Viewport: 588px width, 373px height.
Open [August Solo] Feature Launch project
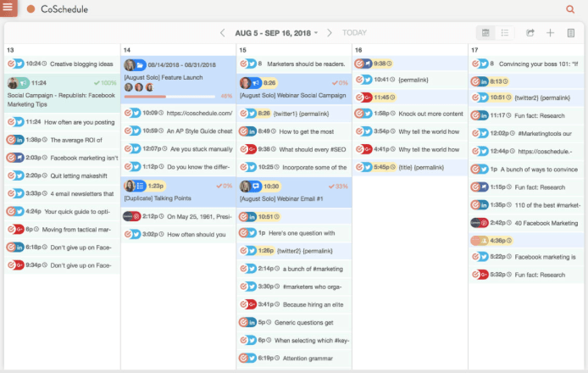pos(178,80)
